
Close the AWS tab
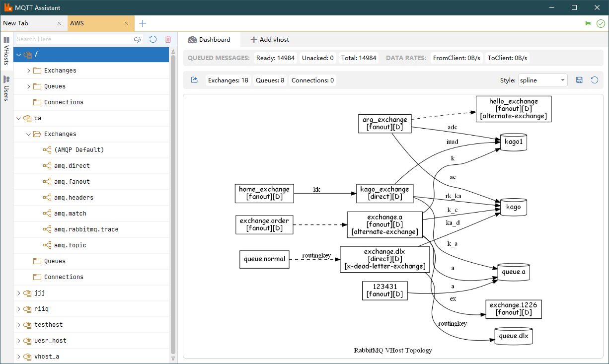(x=126, y=23)
